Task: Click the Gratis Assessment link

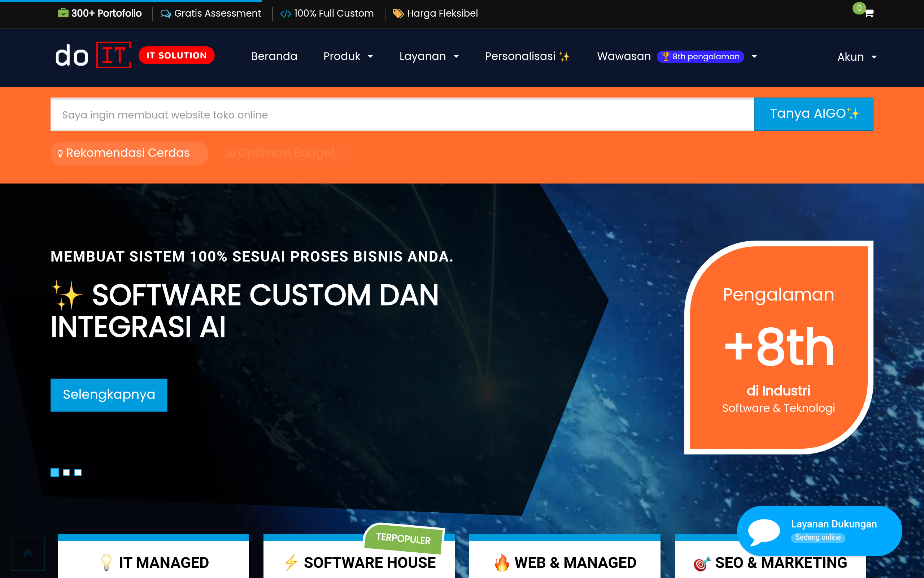Action: point(211,13)
